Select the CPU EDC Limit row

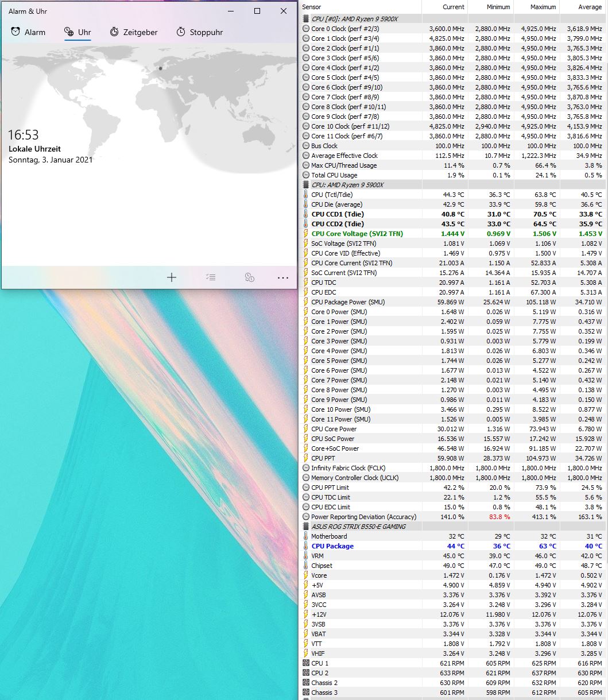coord(454,507)
